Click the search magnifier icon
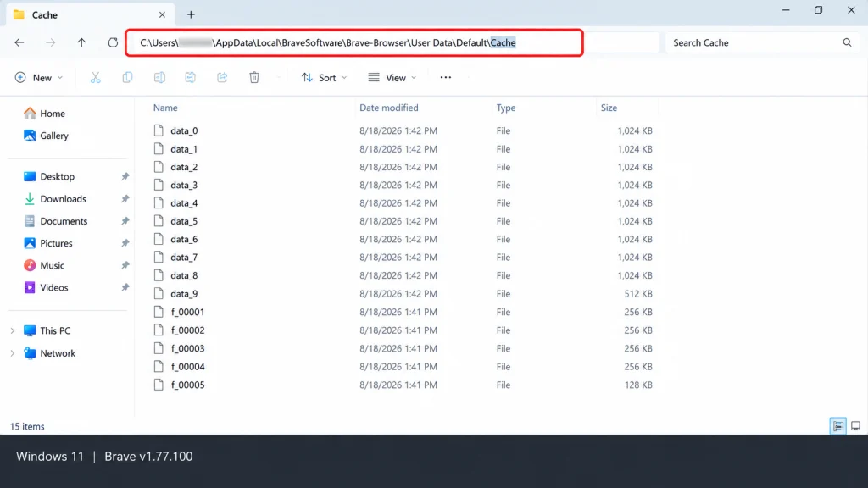 [847, 42]
